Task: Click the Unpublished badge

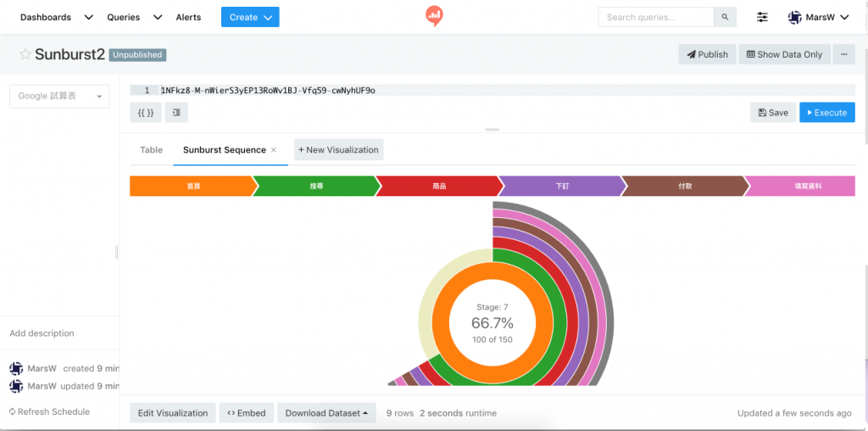Action: tap(138, 55)
